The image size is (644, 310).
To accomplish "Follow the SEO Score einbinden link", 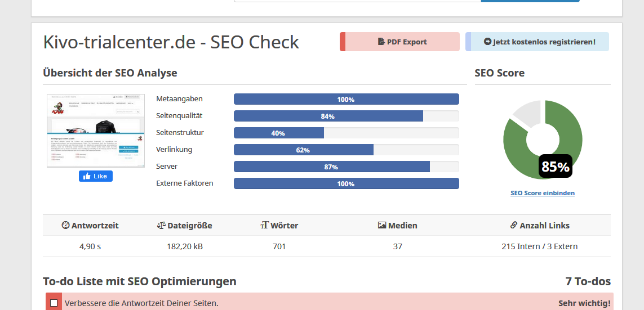I will pyautogui.click(x=543, y=193).
